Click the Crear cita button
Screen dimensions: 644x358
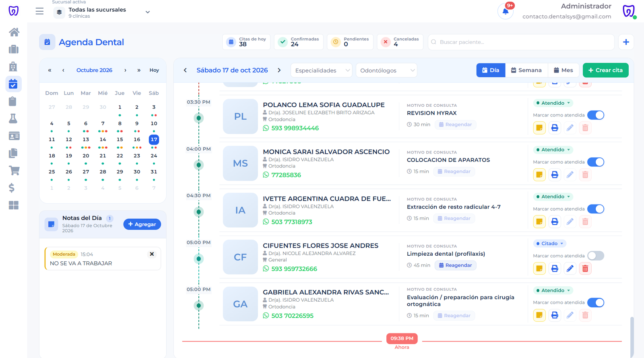[x=605, y=70]
